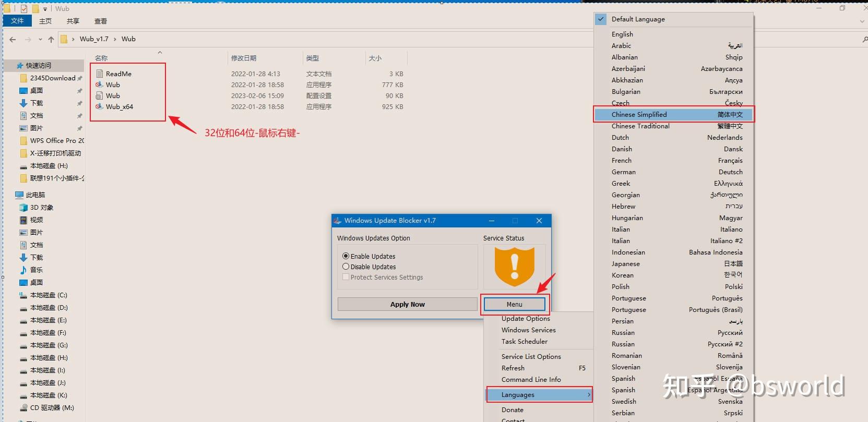Viewport: 868px width, 422px height.
Task: Click the WPS Office Pro folder icon
Action: [x=23, y=141]
